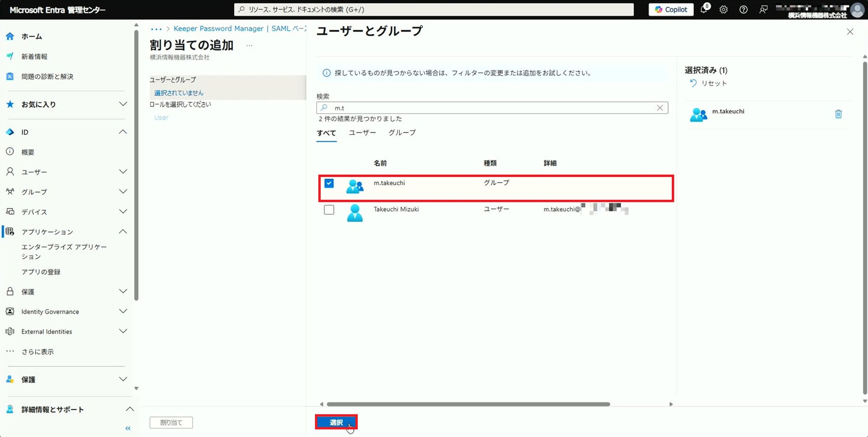Screen dimensions: 868x437
Task: Expand the デバイス sidebar section
Action: [x=123, y=211]
